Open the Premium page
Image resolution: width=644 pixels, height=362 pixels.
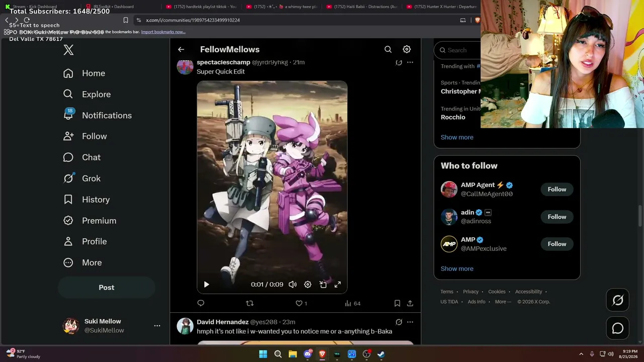pos(90,221)
